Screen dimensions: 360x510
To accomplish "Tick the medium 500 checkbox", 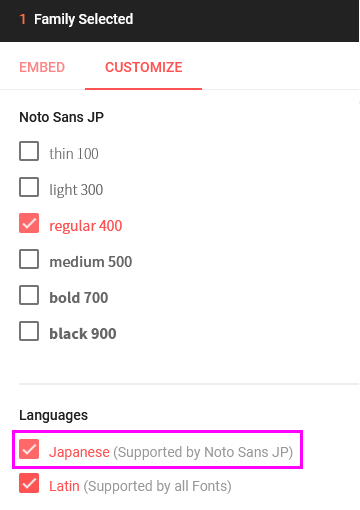I will [29, 259].
